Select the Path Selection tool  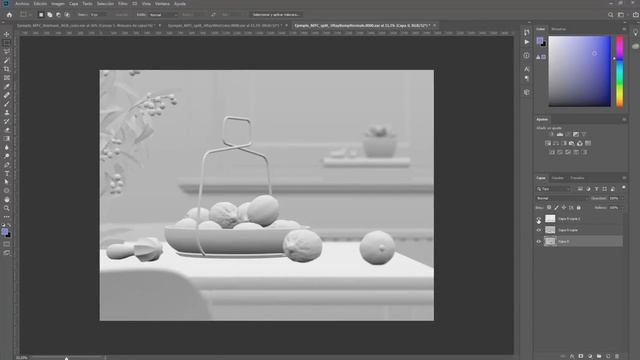point(7,182)
